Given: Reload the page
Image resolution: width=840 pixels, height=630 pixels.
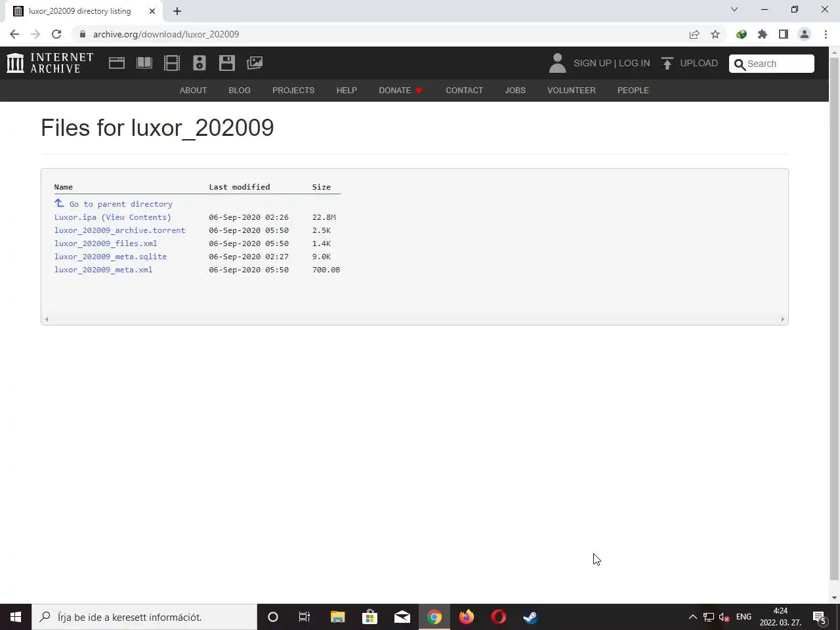Looking at the screenshot, I should click(56, 34).
